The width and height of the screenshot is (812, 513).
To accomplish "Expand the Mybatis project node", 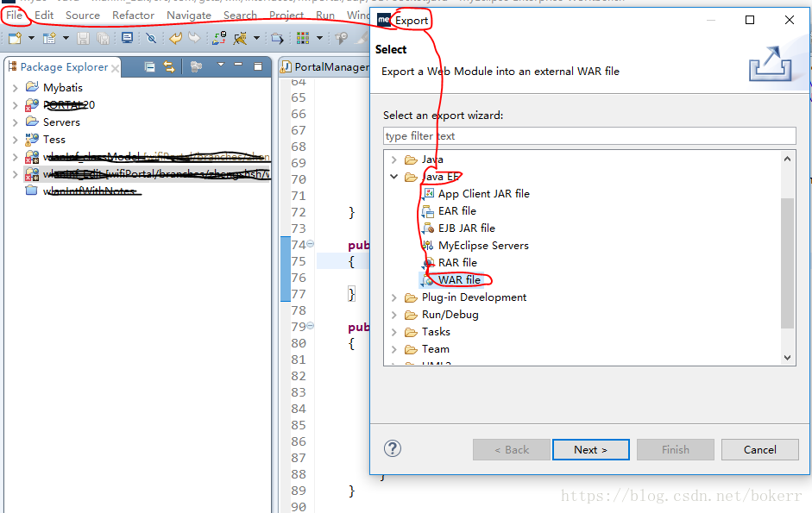I will pos(15,88).
